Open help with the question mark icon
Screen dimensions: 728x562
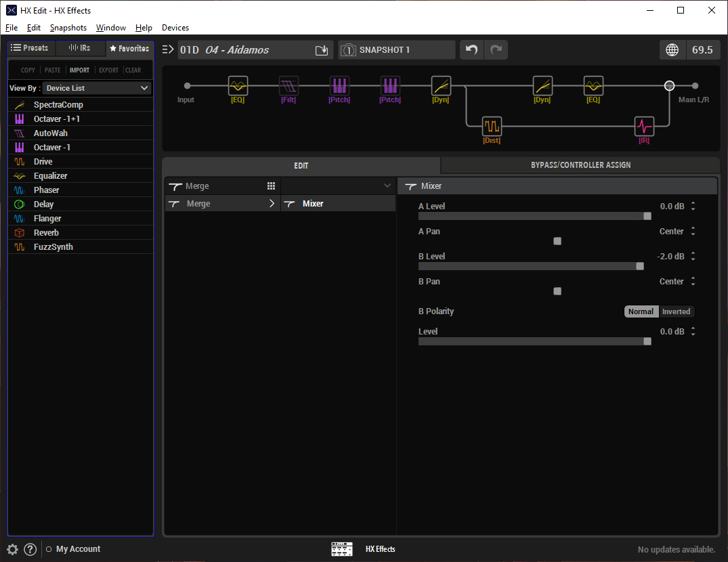coord(30,549)
